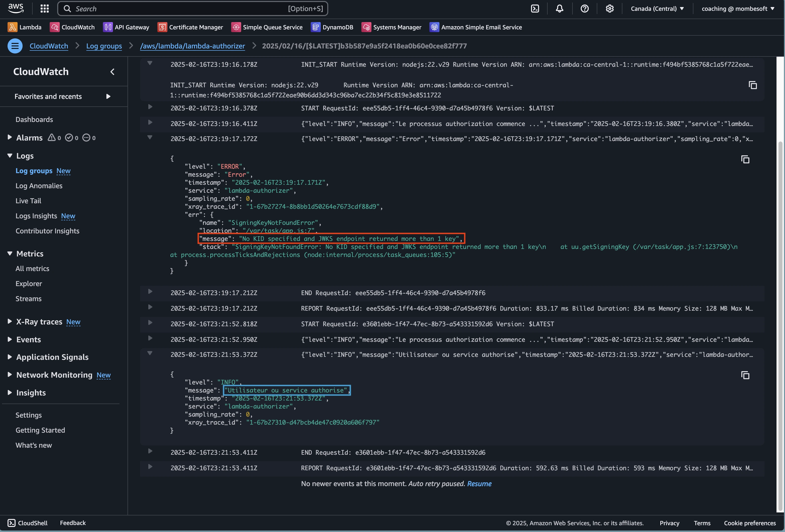Expand the REPORT e3601ebb log row

[150, 467]
